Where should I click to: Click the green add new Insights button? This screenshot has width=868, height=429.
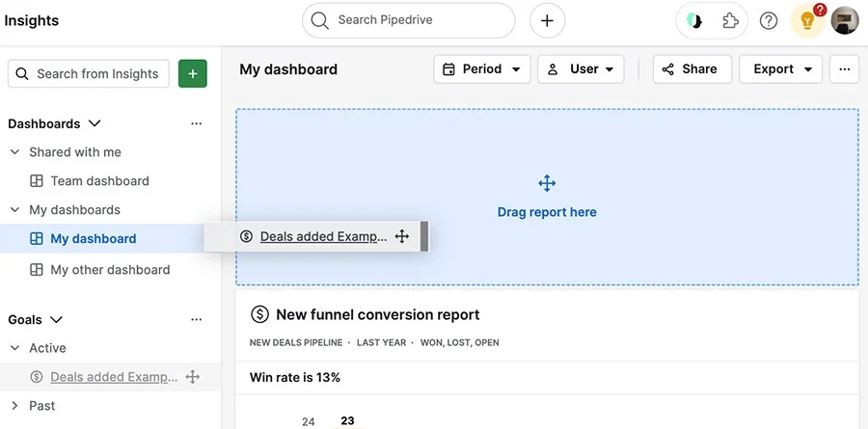[193, 73]
